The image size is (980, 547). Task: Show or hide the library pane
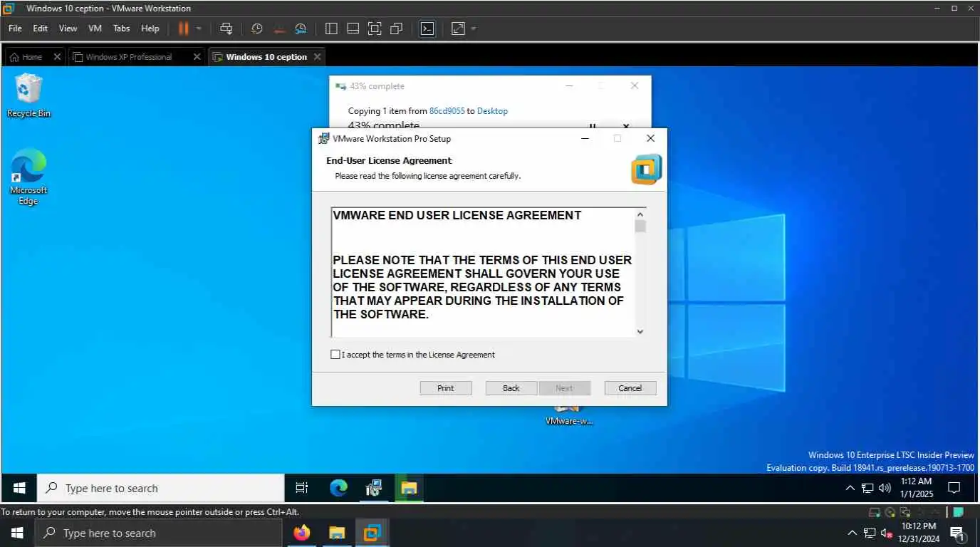[x=331, y=28]
